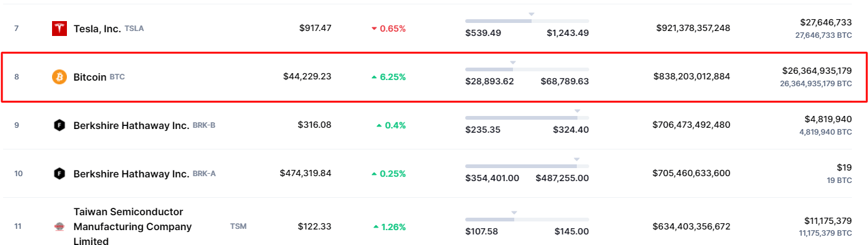Open the Taiwan Semiconductor Manufacturing Company link

pos(133,226)
